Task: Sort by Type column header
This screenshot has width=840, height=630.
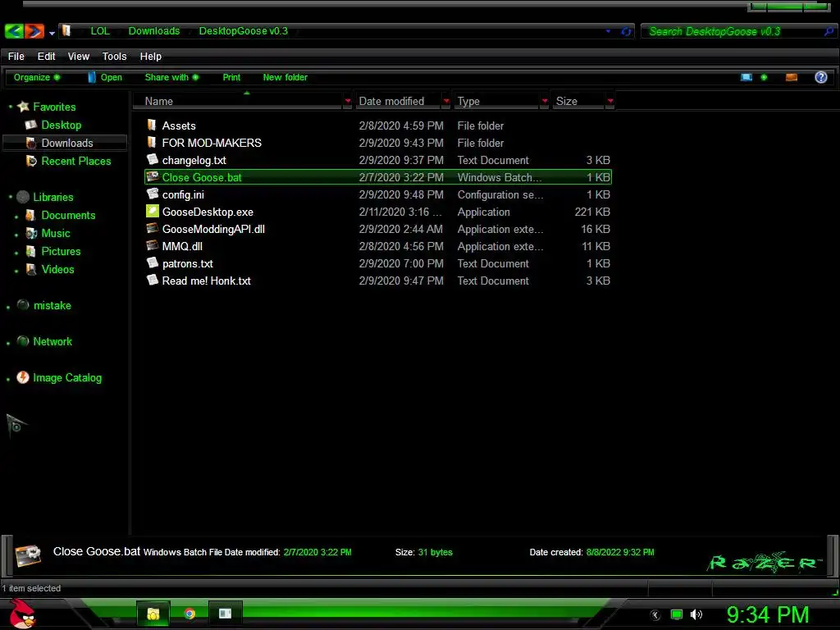Action: pyautogui.click(x=496, y=101)
